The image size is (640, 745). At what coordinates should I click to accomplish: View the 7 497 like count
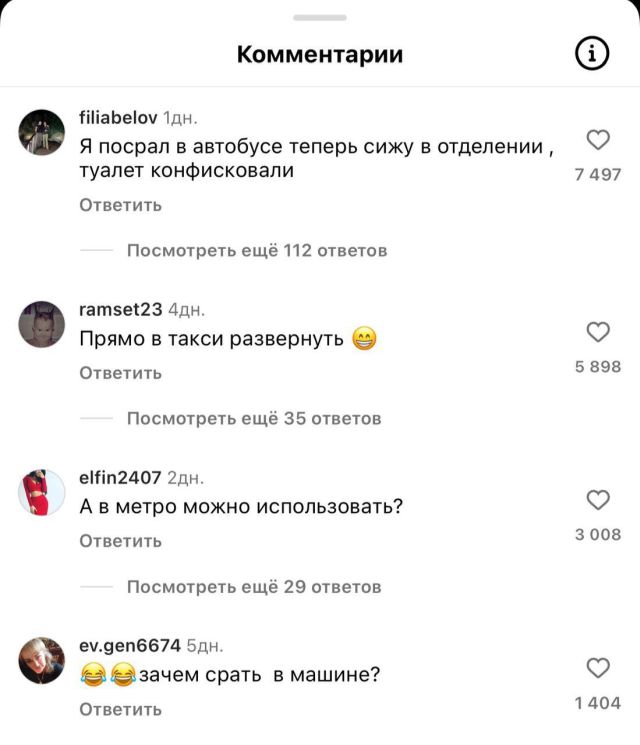pos(598,174)
